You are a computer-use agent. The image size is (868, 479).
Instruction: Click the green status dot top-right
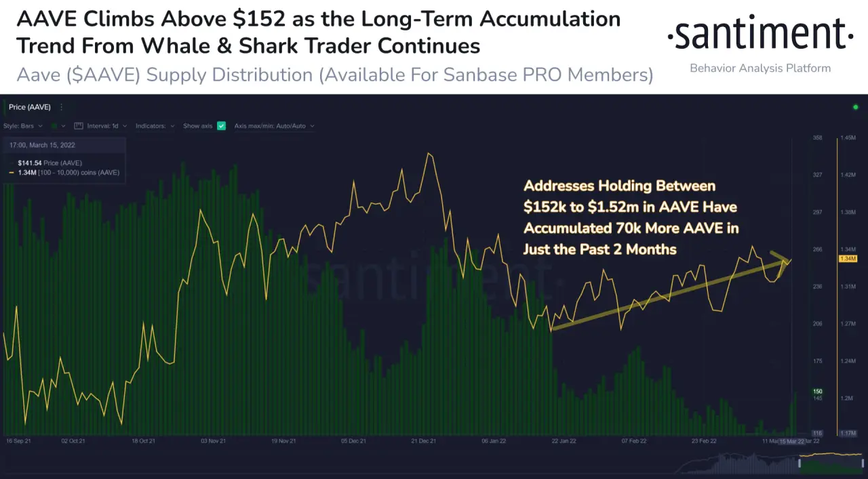point(855,107)
